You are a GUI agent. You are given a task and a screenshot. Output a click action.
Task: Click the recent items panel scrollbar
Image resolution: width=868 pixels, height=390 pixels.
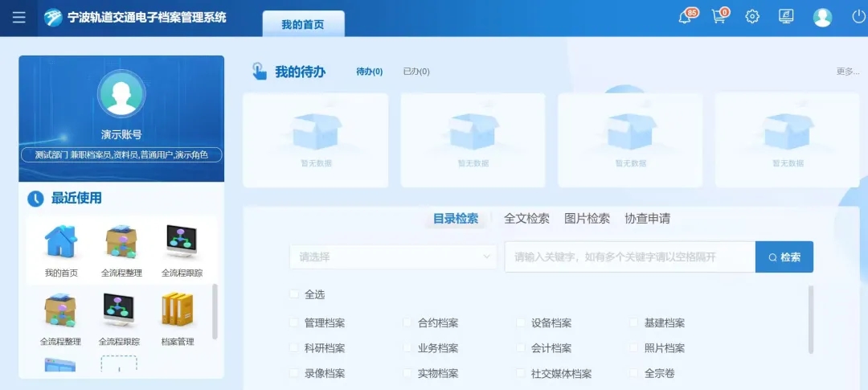[215, 310]
